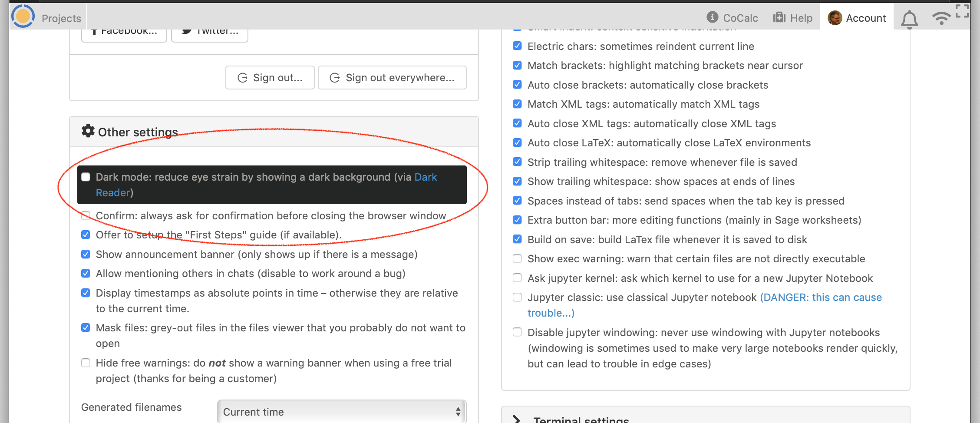The image size is (980, 423).
Task: Open the Dark Reader link
Action: [426, 177]
